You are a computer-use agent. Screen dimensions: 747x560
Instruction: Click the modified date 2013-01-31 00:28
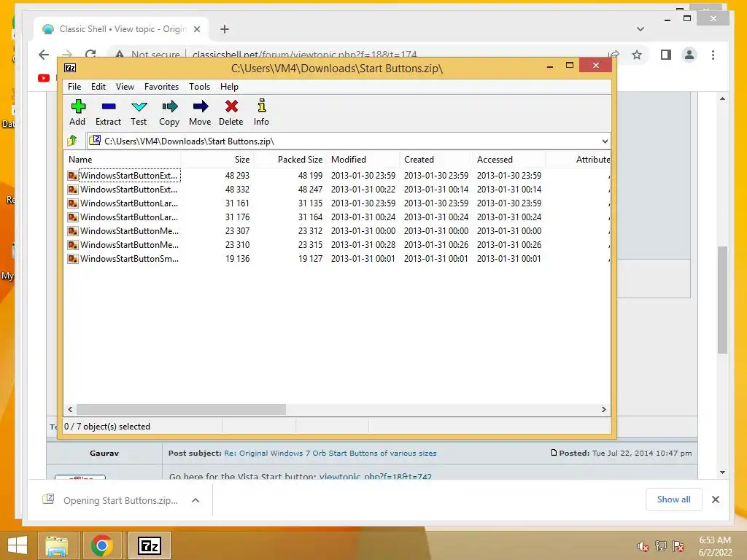[x=363, y=245]
